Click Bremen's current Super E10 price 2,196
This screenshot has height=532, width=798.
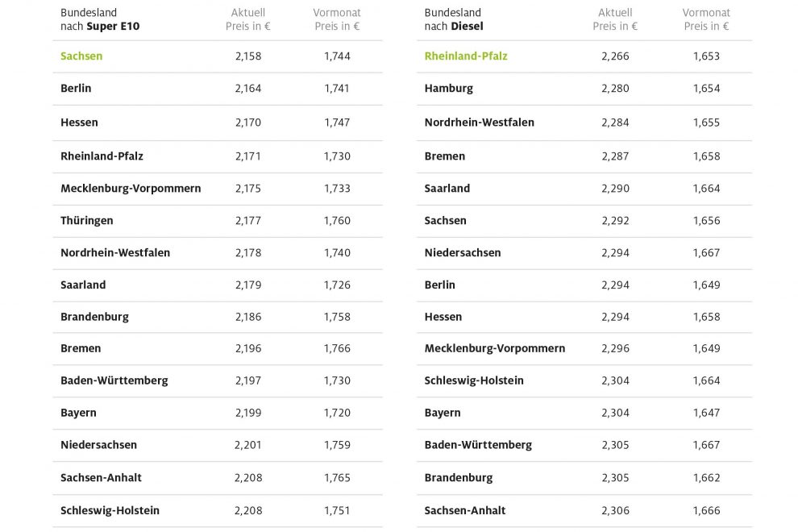click(248, 348)
